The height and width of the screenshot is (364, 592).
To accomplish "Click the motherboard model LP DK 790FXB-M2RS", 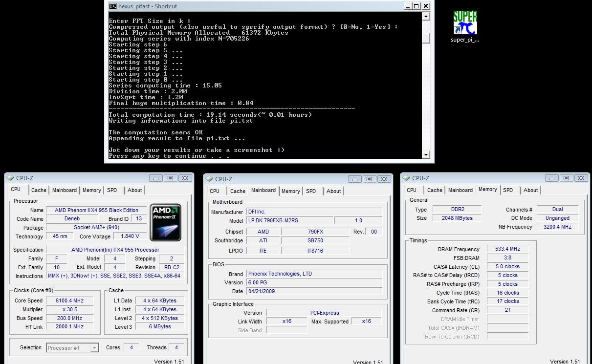I will click(290, 221).
